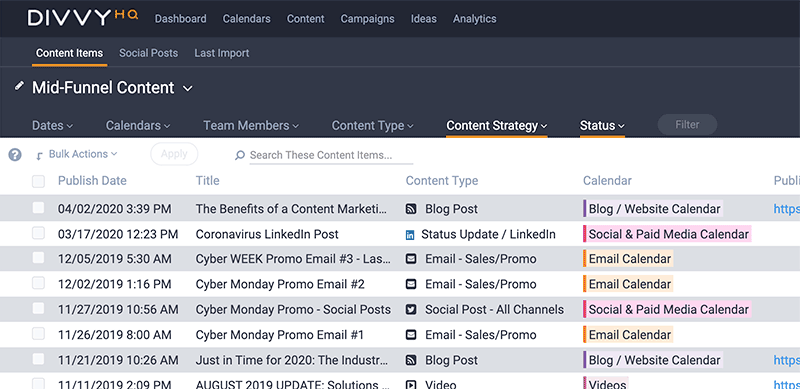The height and width of the screenshot is (389, 800).
Task: Check the 11/27/2019 10:56 AM row checkbox
Action: coord(38,308)
